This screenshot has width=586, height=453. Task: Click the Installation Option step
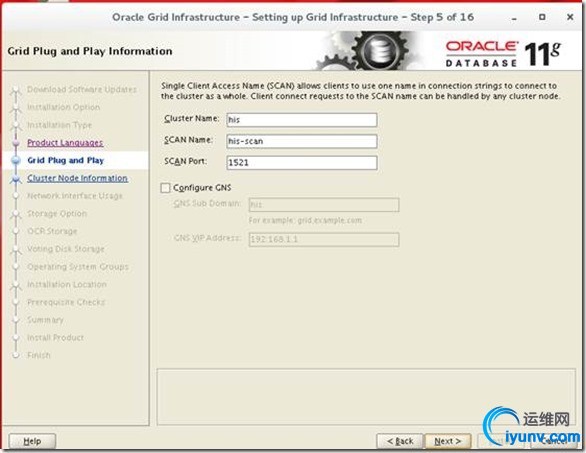(63, 107)
